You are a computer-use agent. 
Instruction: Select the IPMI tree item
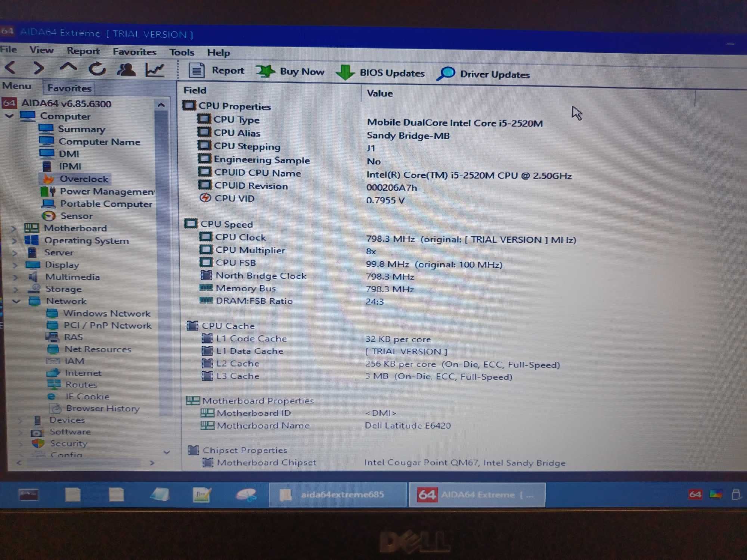pyautogui.click(x=70, y=166)
